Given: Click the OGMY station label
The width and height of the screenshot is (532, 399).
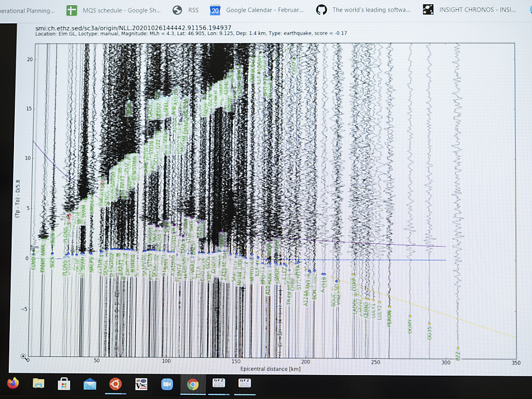Looking at the screenshot, I should (410, 325).
